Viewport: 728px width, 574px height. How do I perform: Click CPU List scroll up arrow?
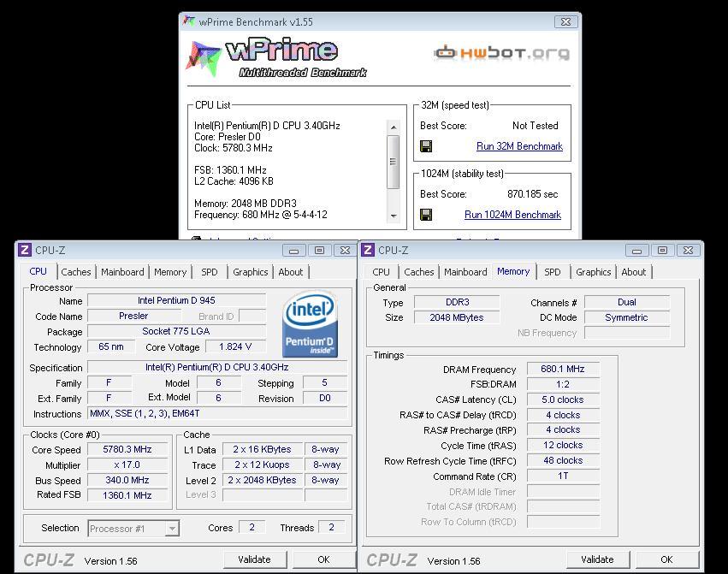coord(394,127)
